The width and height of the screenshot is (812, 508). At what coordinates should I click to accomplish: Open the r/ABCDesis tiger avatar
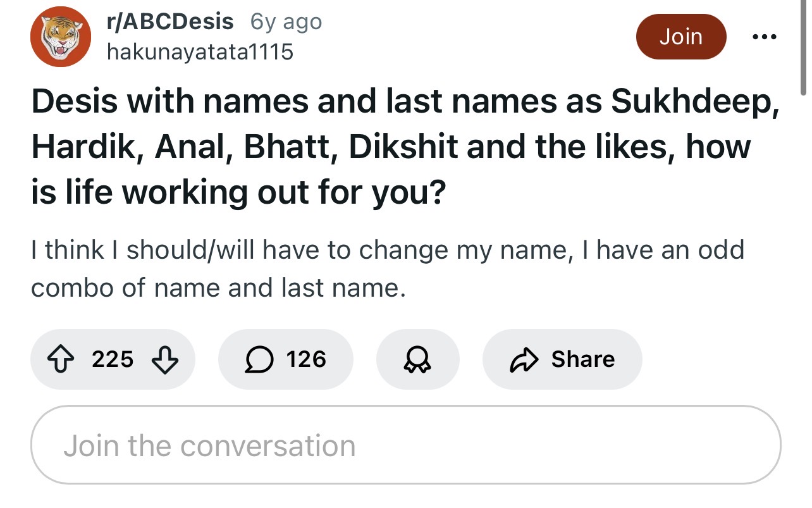click(62, 37)
